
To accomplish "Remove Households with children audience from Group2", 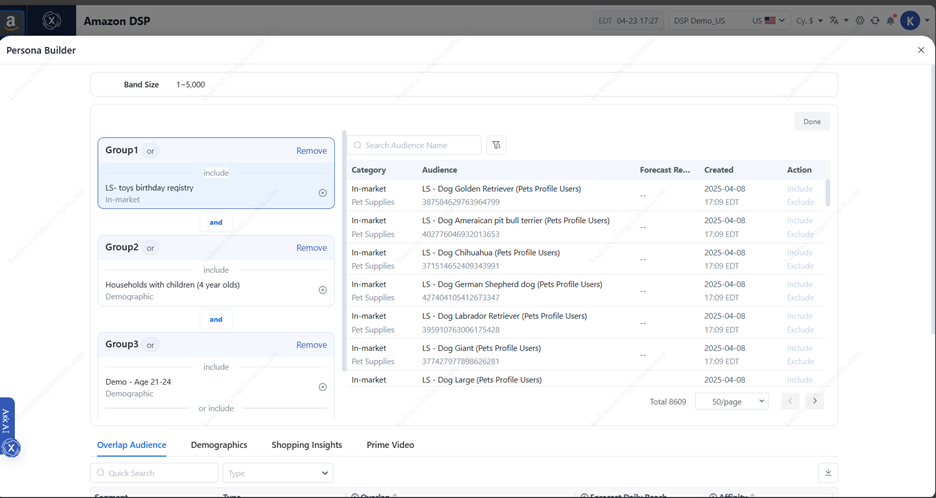I will (x=322, y=290).
